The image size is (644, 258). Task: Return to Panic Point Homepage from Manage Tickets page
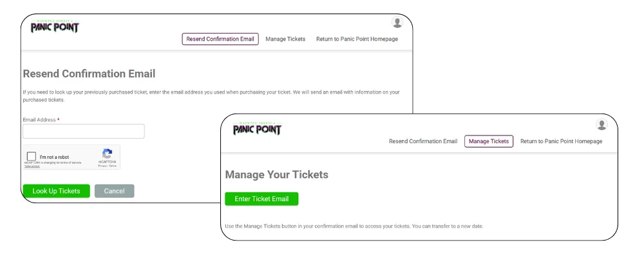tap(561, 141)
